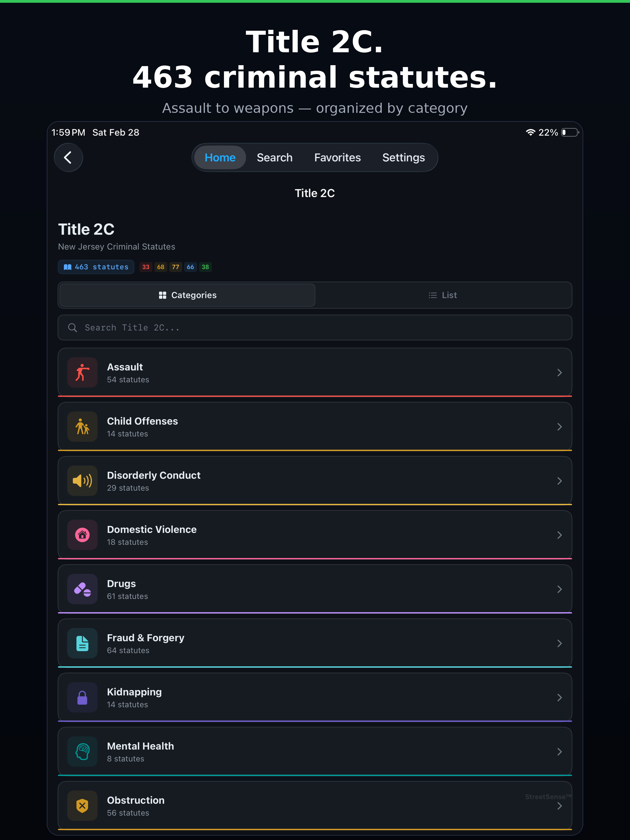630x840 pixels.
Task: Click the orange 68 count badge
Action: point(161,267)
